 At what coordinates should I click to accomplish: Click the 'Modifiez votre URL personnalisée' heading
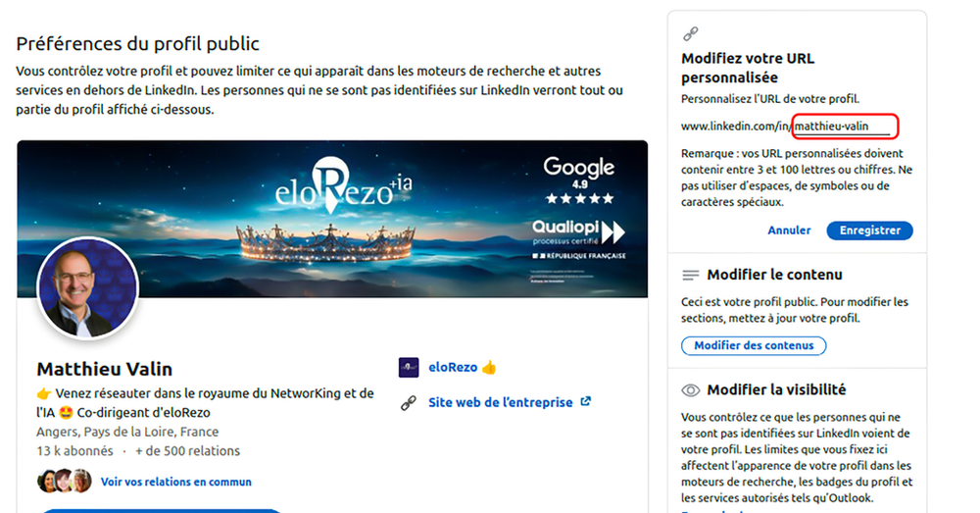coord(748,68)
